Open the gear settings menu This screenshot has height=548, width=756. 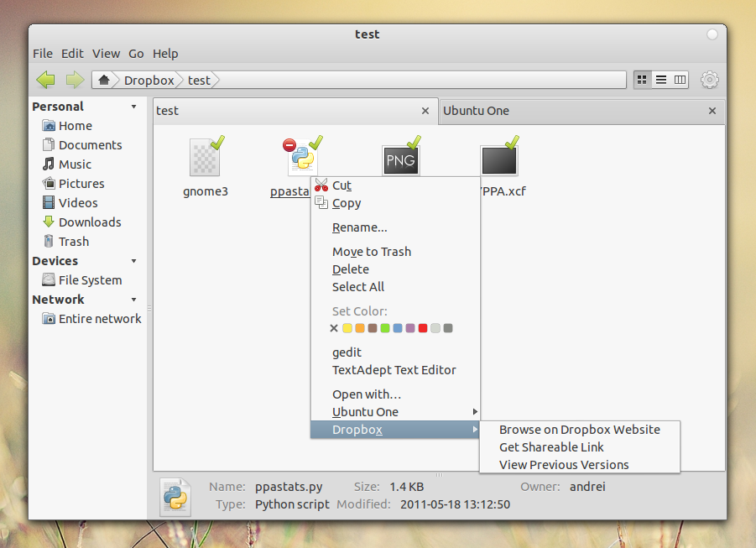(x=710, y=80)
